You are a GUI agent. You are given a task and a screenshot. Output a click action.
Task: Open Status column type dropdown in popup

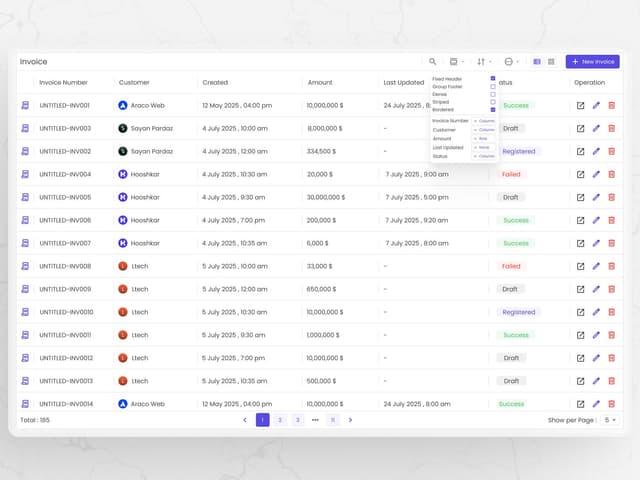pyautogui.click(x=484, y=156)
